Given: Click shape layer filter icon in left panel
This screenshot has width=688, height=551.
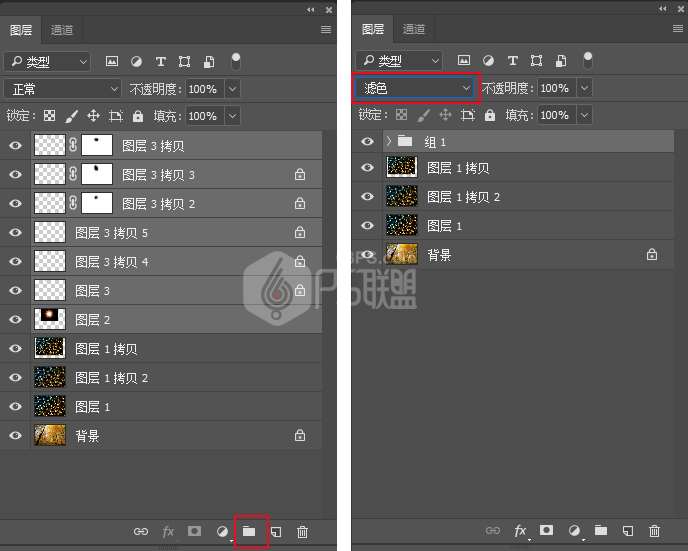Looking at the screenshot, I should [184, 61].
